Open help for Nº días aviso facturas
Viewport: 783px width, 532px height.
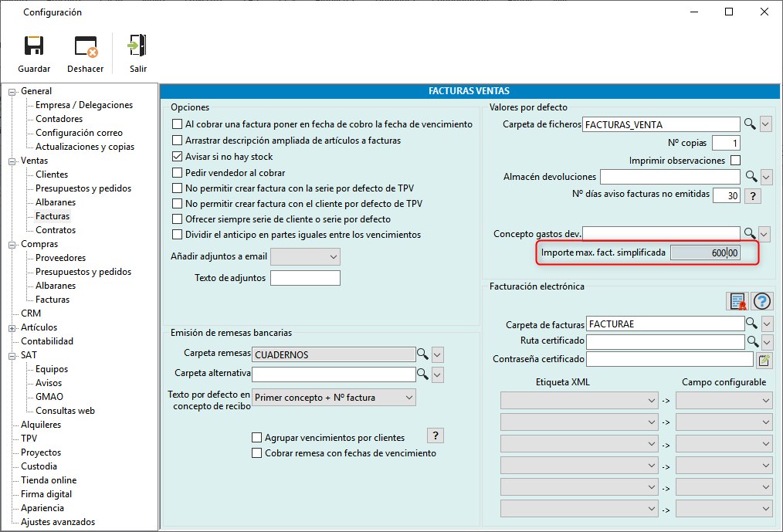(x=753, y=195)
